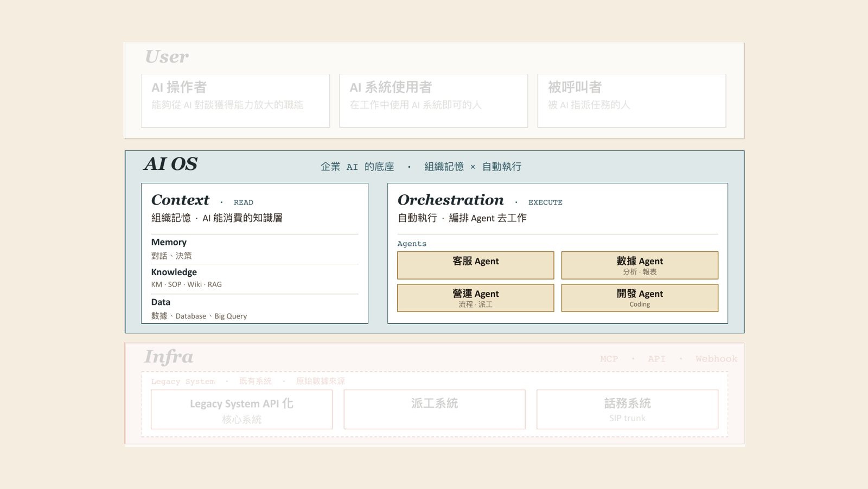Viewport: 868px width, 489px height.
Task: Click the 企業 AI 的底座 tagline
Action: coord(358,167)
